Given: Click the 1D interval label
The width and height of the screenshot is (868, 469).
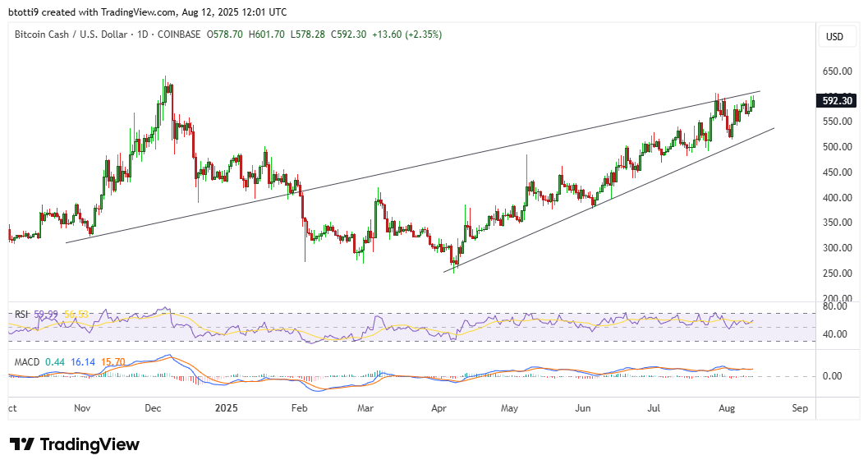Looking at the screenshot, I should 142,35.
